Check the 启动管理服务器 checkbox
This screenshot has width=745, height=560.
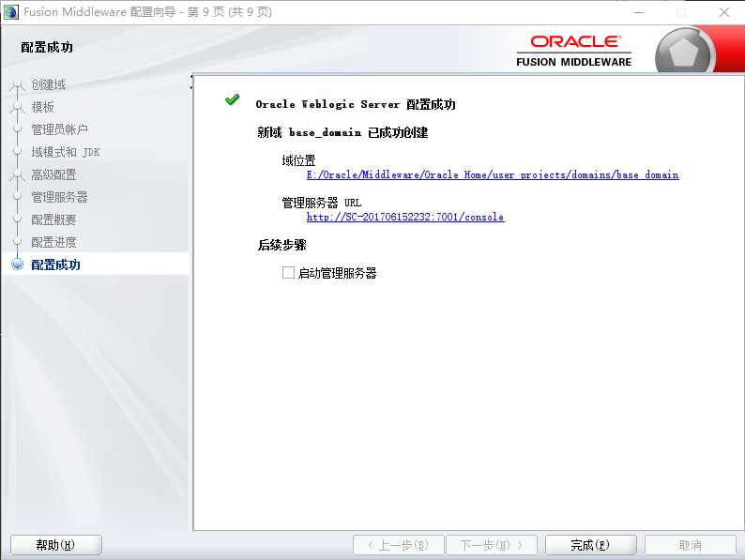(x=288, y=273)
